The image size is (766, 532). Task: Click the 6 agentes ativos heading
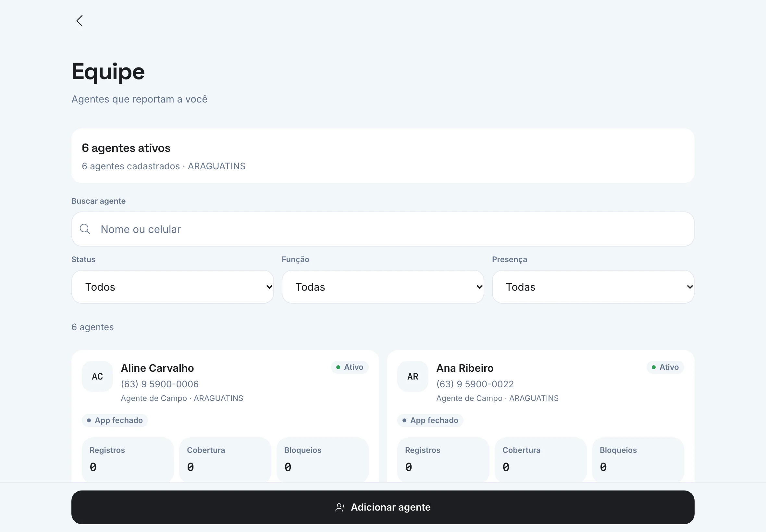pyautogui.click(x=126, y=148)
